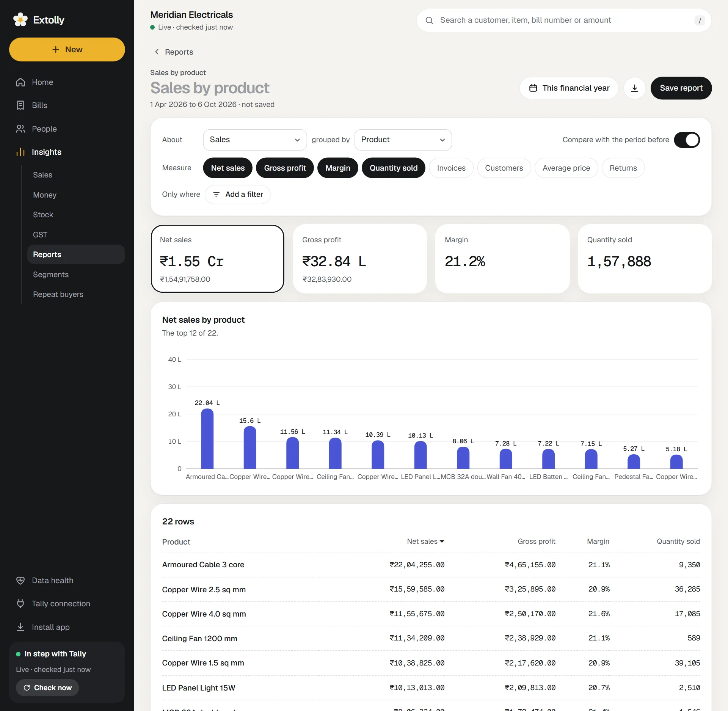Open Sales under Insights
This screenshot has width=728, height=711.
(x=76, y=175)
